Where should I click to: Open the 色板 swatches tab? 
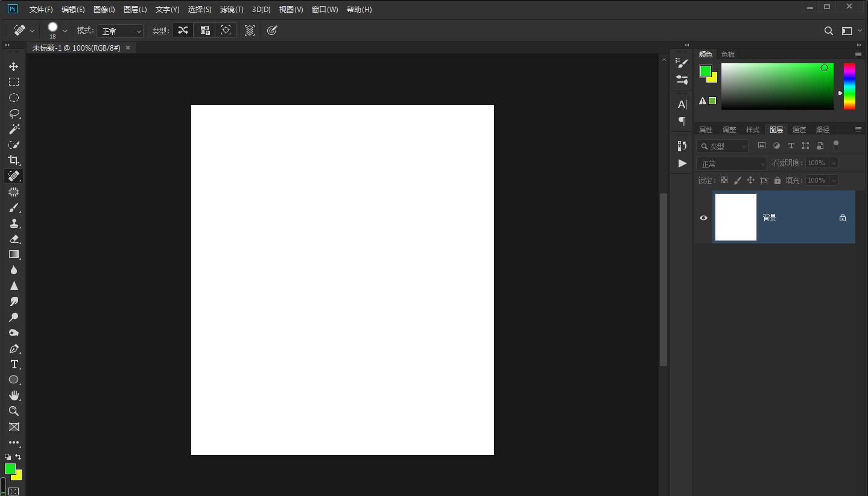[728, 54]
